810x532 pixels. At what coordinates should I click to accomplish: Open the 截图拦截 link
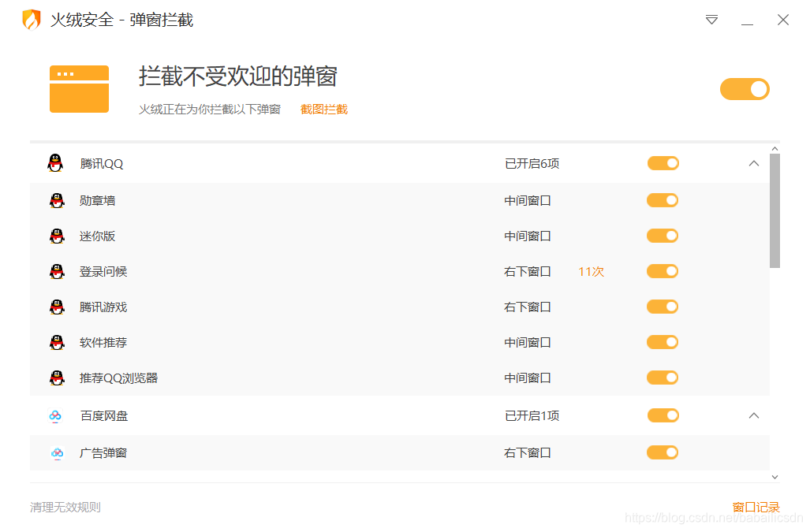[324, 110]
